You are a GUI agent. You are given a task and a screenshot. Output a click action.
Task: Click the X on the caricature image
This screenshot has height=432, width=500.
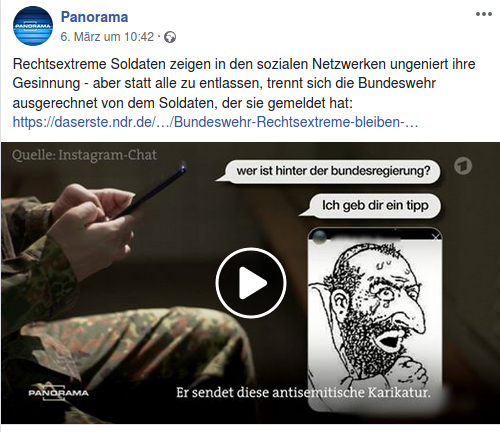(x=436, y=237)
